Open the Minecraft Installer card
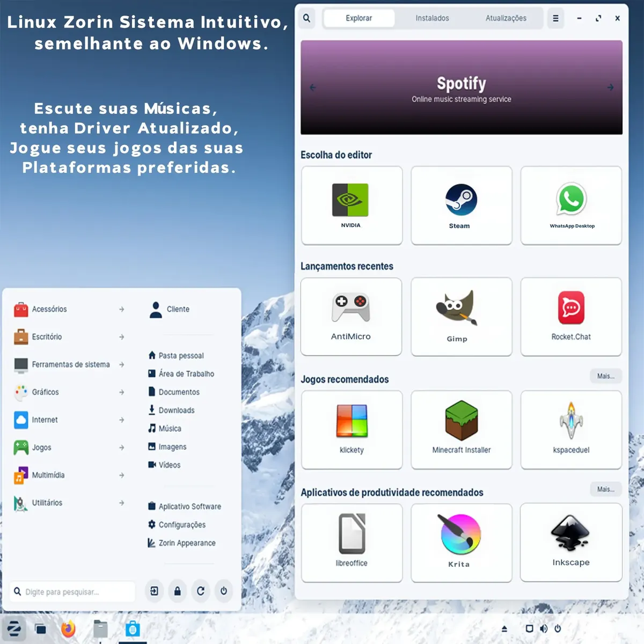644x644 pixels. tap(462, 430)
